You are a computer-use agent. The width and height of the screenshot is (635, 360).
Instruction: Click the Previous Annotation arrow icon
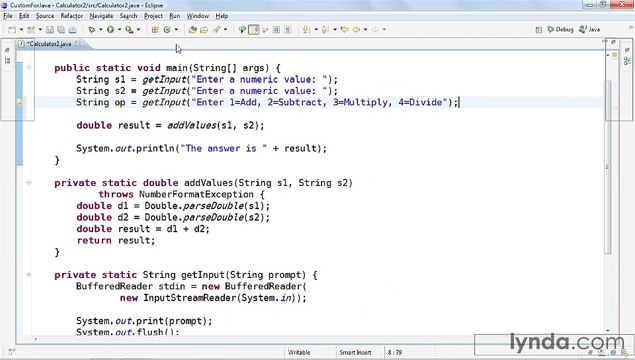coord(325,30)
